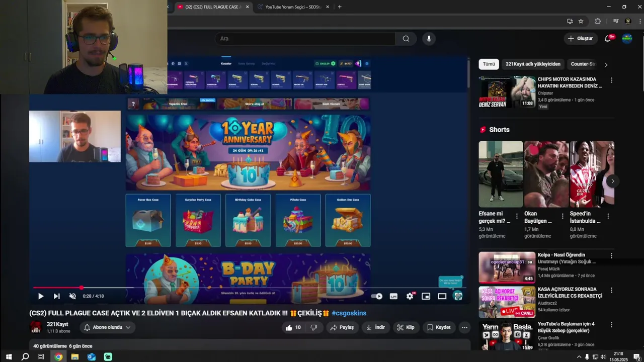The height and width of the screenshot is (362, 644).
Task: Open video player settings gear
Action: [410, 296]
